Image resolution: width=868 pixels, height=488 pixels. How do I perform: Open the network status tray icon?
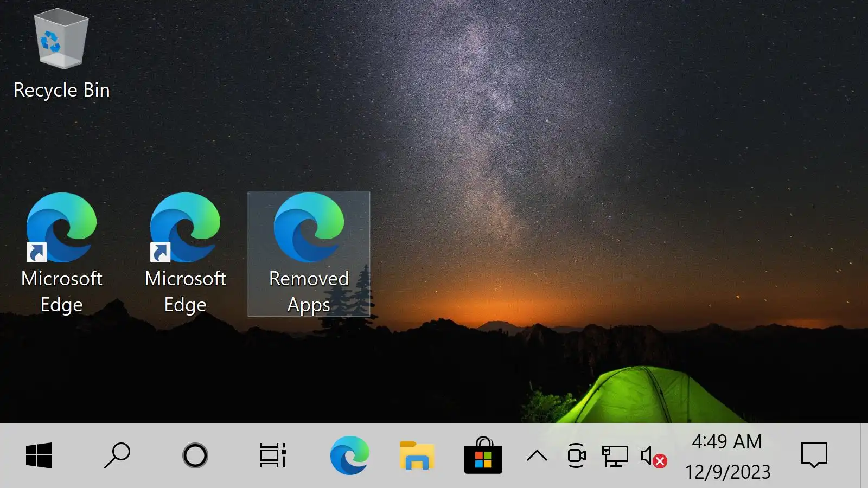coord(615,455)
